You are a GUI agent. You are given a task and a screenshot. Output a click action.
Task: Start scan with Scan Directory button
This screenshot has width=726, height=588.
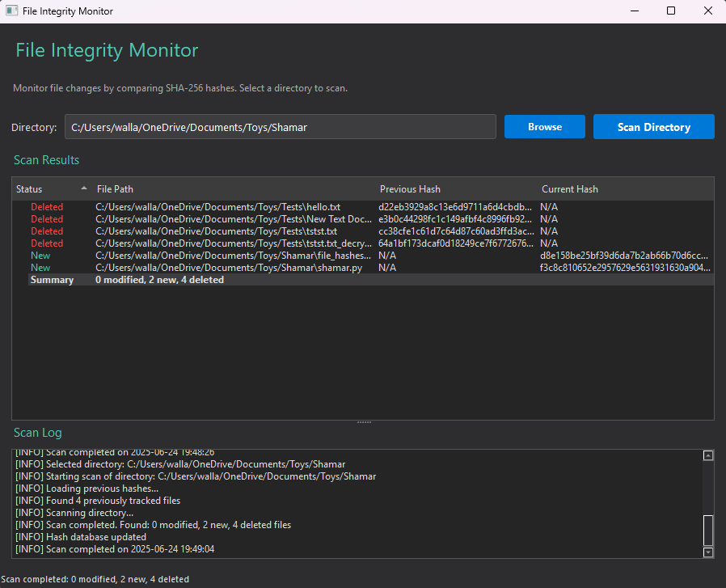tap(654, 127)
